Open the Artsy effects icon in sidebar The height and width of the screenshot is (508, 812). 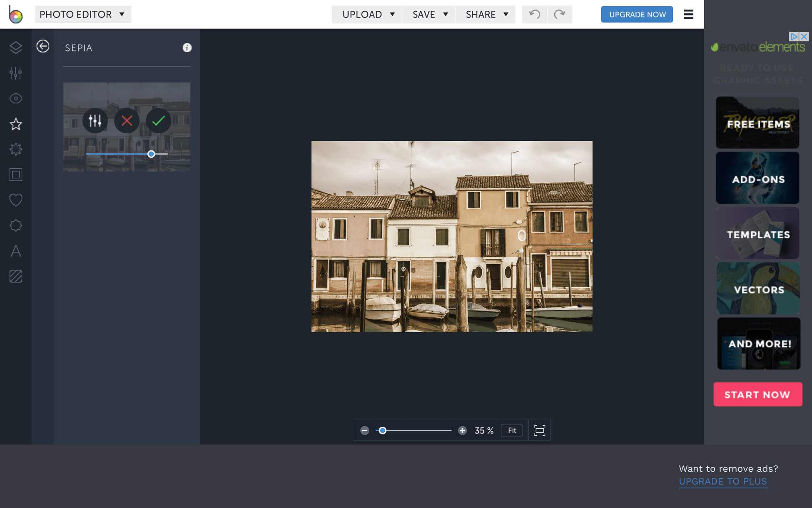[x=16, y=149]
